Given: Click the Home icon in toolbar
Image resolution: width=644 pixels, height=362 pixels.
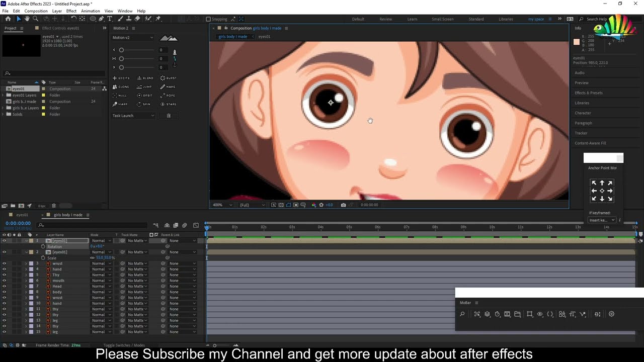Looking at the screenshot, I should tap(8, 19).
